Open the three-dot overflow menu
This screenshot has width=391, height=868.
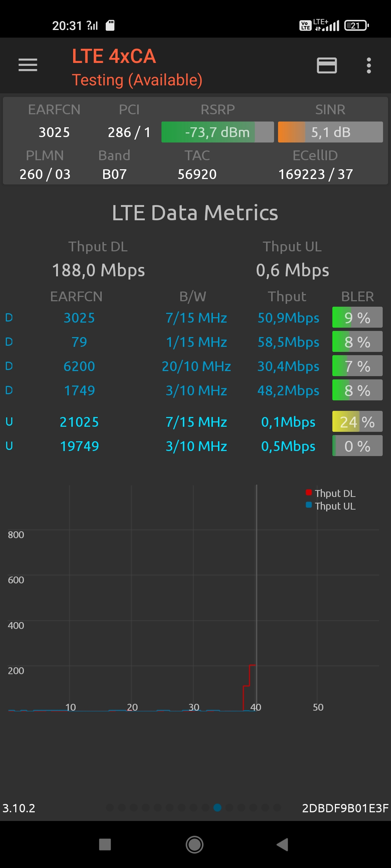(x=369, y=65)
